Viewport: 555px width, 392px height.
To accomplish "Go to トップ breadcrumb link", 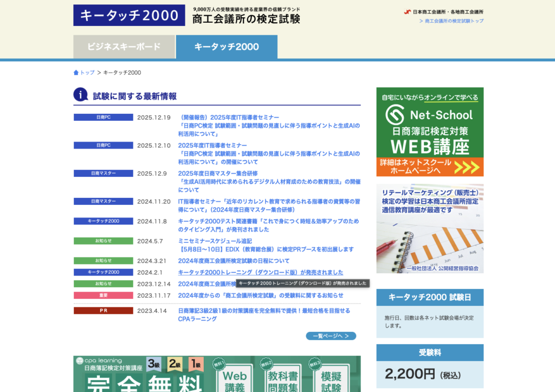I will pyautogui.click(x=87, y=73).
